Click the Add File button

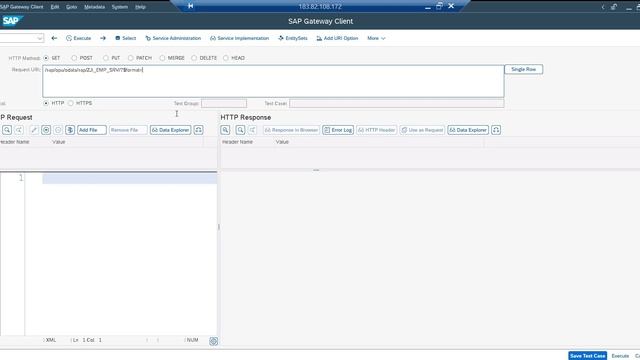pyautogui.click(x=92, y=130)
